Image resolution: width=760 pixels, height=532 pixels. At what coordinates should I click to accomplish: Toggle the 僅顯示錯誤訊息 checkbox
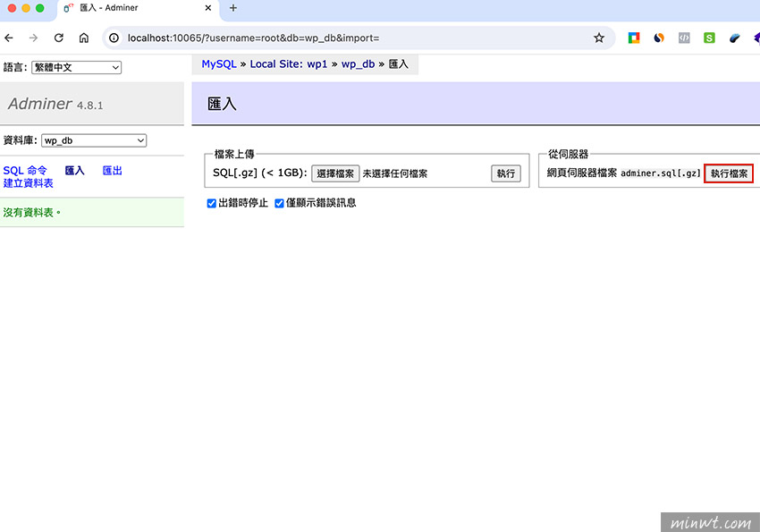tap(279, 203)
